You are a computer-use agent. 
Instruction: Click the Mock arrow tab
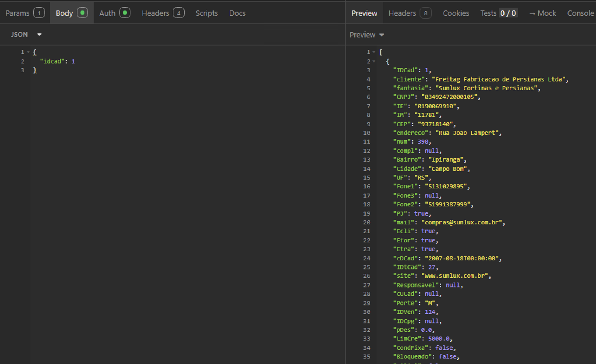tap(542, 13)
